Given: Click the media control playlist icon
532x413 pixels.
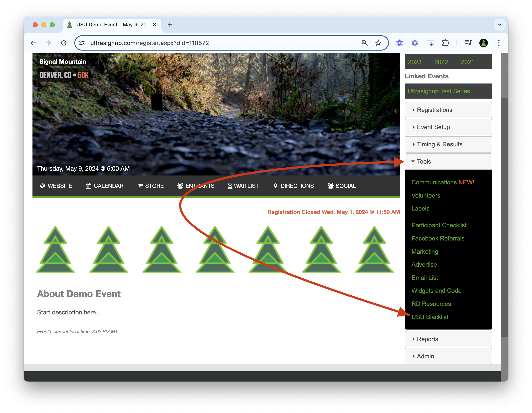Looking at the screenshot, I should tap(468, 43).
